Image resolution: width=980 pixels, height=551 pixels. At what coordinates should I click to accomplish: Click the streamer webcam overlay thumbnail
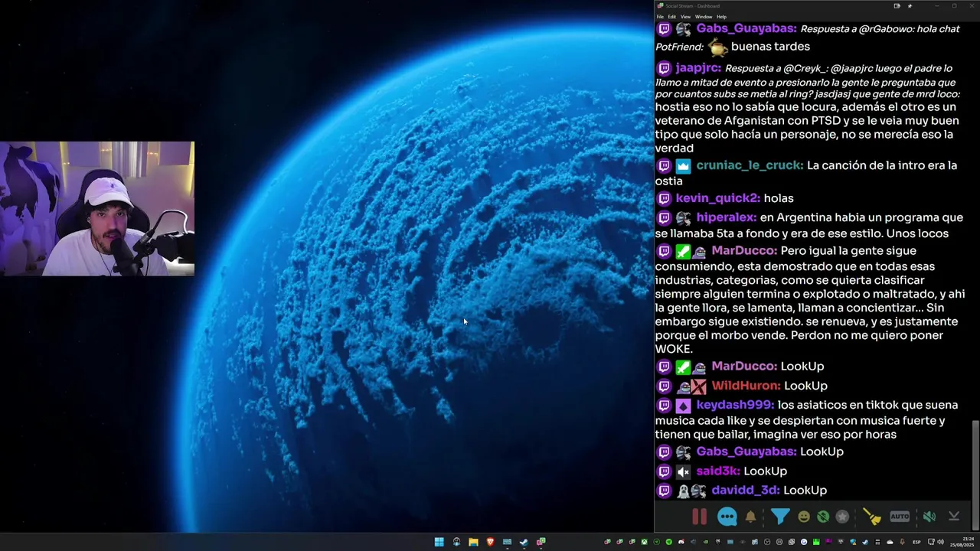coord(97,208)
